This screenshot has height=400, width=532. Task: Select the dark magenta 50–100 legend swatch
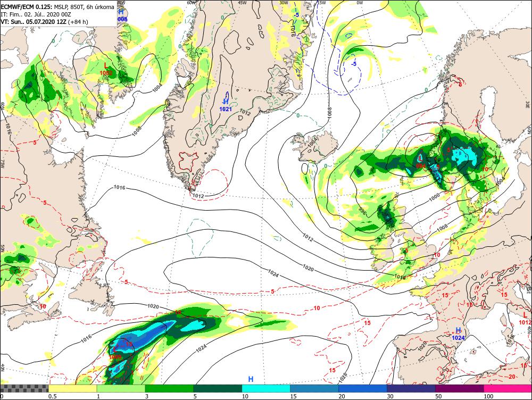(460, 388)
